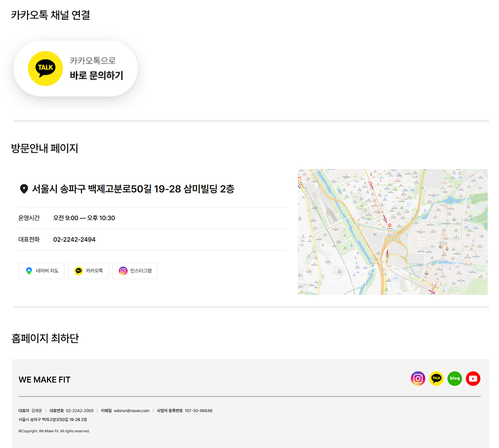499x448 pixels.
Task: Click operating hours '오전 9:00 — 오후 10:30'
Action: pyautogui.click(x=84, y=218)
